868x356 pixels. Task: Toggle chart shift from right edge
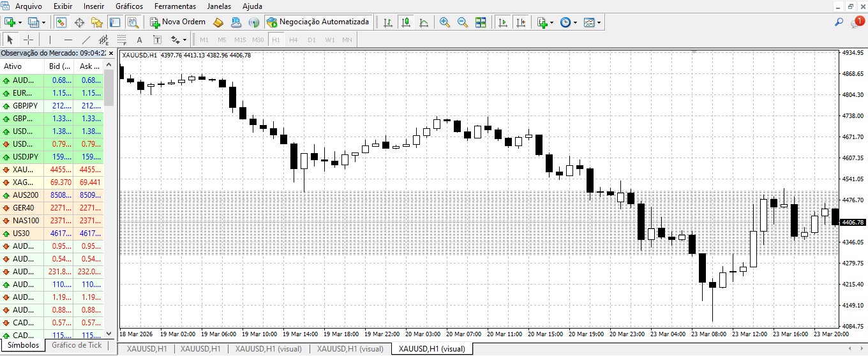click(x=521, y=22)
